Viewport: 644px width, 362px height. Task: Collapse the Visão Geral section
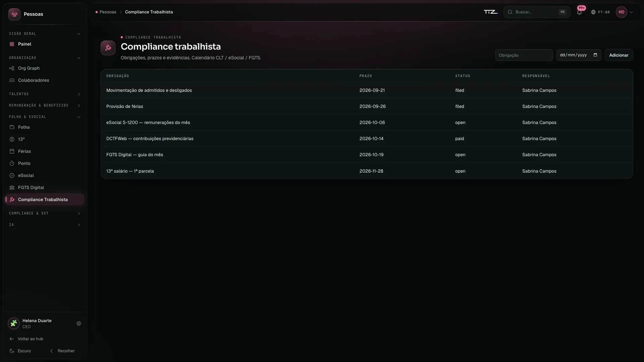coord(45,34)
